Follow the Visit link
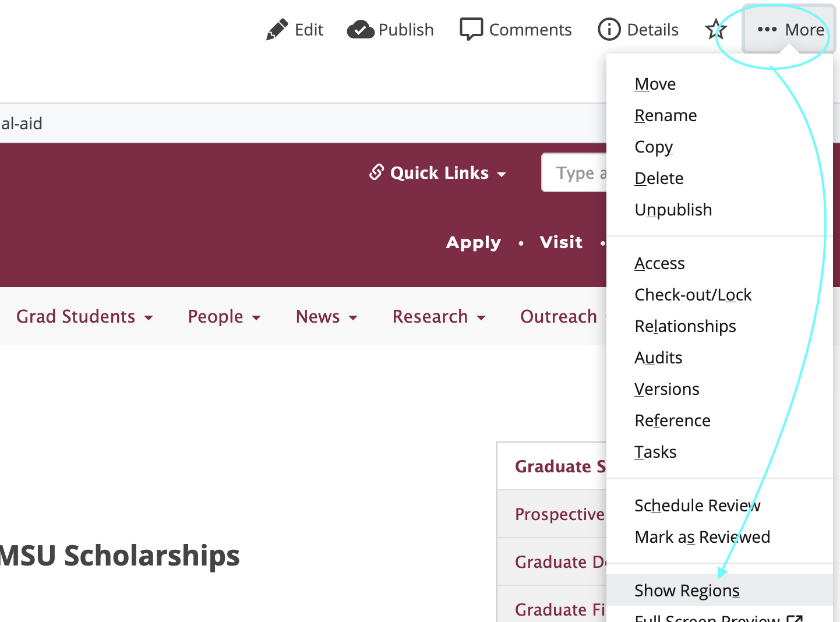The height and width of the screenshot is (622, 840). 561,242
